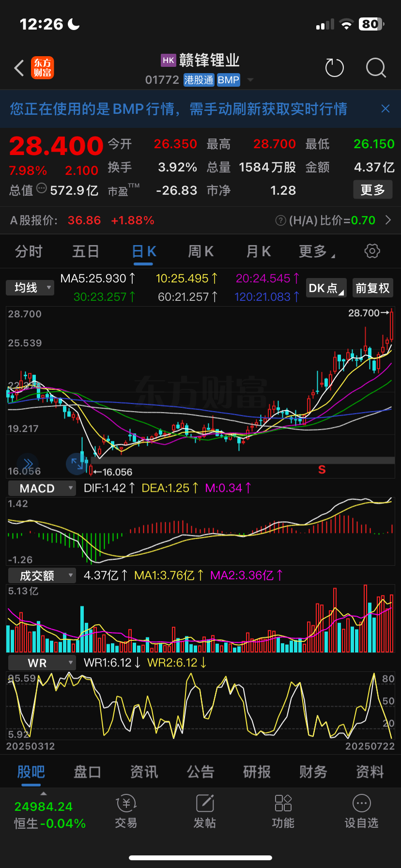The width and height of the screenshot is (401, 868).
Task: Open the 股吧 tab
Action: click(x=31, y=772)
